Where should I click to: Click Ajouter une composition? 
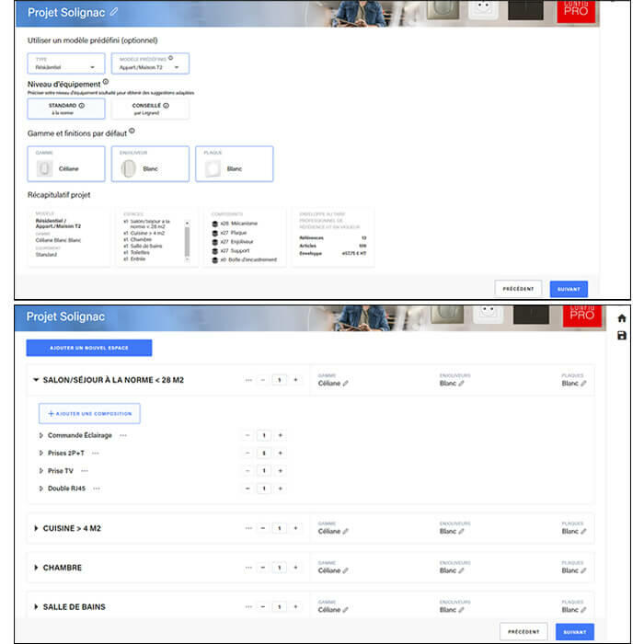pos(89,414)
